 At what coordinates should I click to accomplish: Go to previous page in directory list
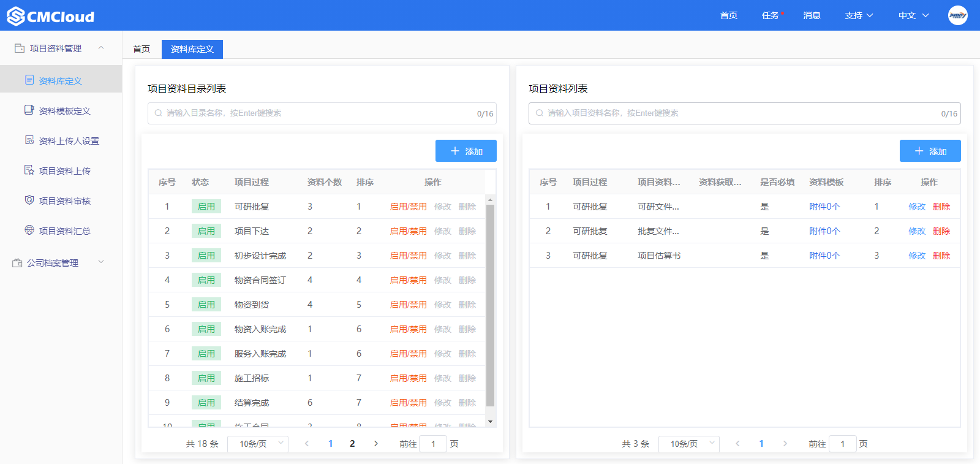point(307,443)
